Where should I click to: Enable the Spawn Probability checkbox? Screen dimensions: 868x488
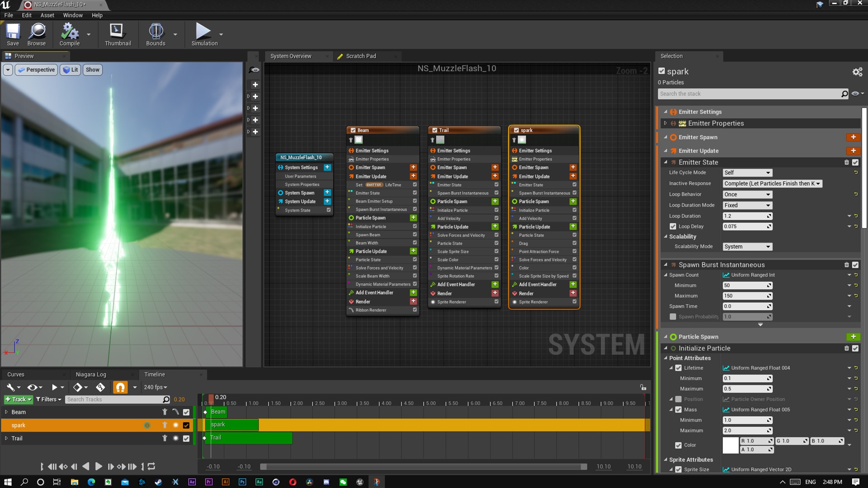[x=673, y=317]
